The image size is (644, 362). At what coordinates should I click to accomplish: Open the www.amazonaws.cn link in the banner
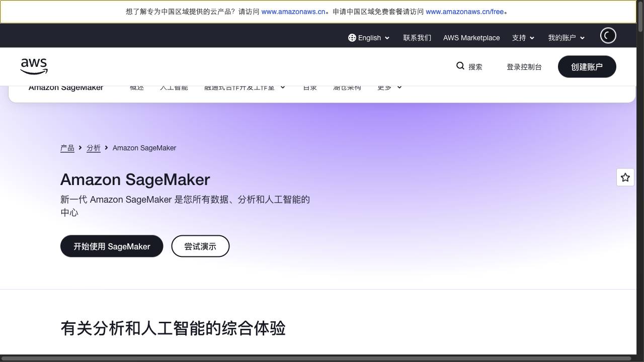click(x=293, y=12)
